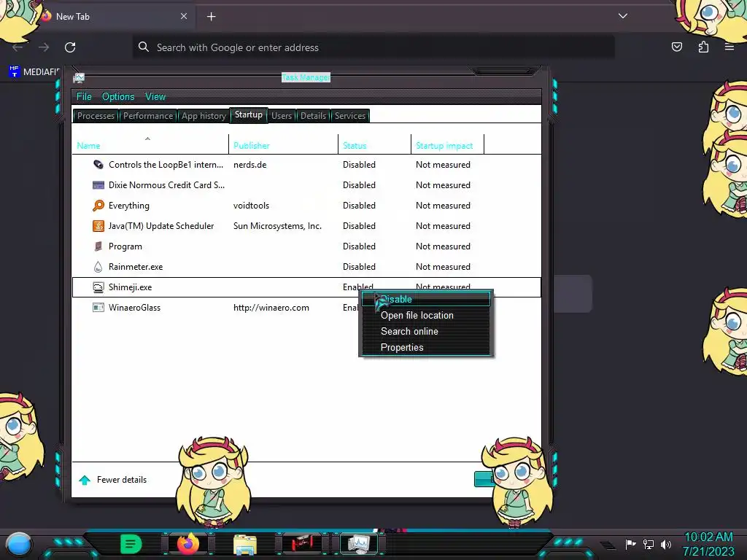
Task: Click the Fewer details arrow icon
Action: [85, 480]
